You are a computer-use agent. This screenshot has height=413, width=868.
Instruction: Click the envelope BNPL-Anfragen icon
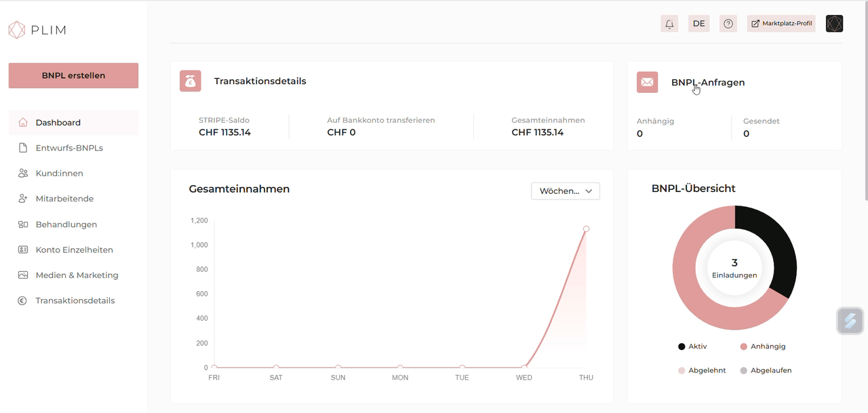[648, 82]
